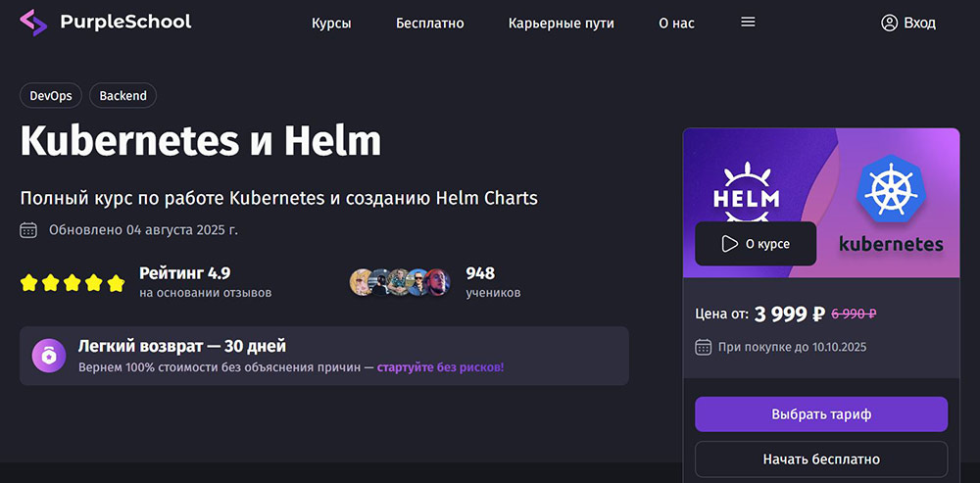Click the five-star rating icons
The height and width of the screenshot is (483, 980).
click(73, 283)
